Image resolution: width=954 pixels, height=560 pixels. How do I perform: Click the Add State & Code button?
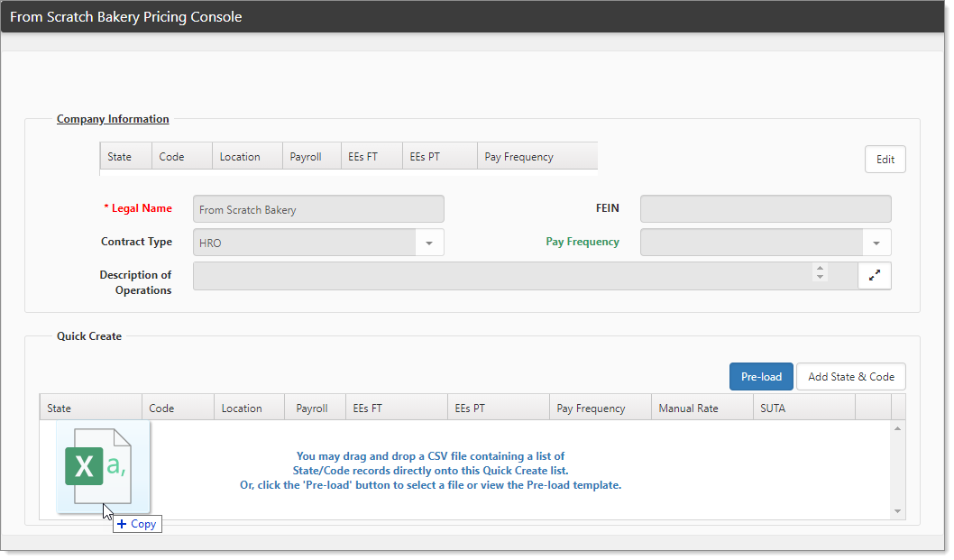tap(850, 377)
